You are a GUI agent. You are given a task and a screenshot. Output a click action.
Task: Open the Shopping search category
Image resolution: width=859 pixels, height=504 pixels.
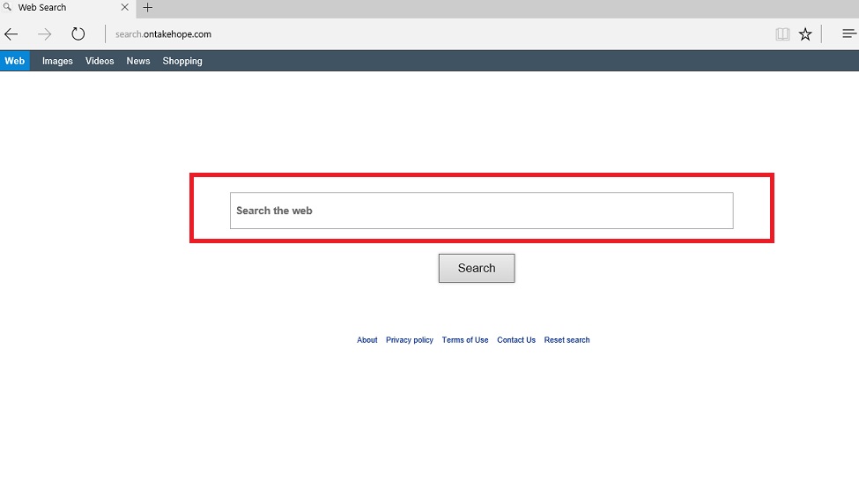point(182,61)
